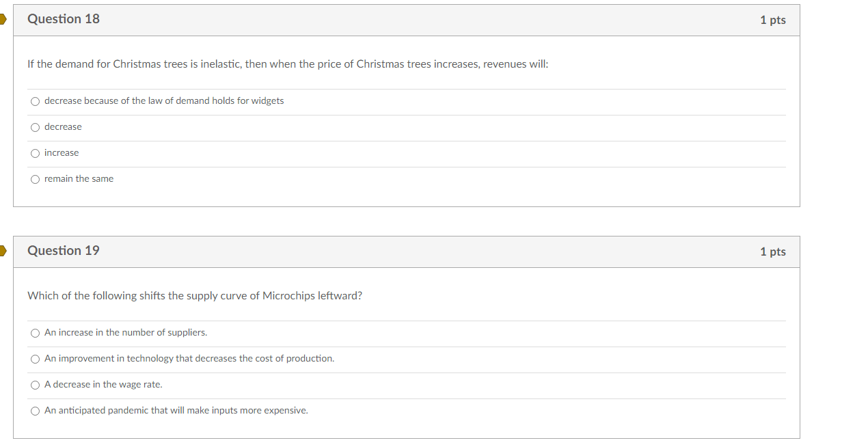Click the Question 18 heading
Screen dimensions: 868x447
pyautogui.click(x=63, y=19)
